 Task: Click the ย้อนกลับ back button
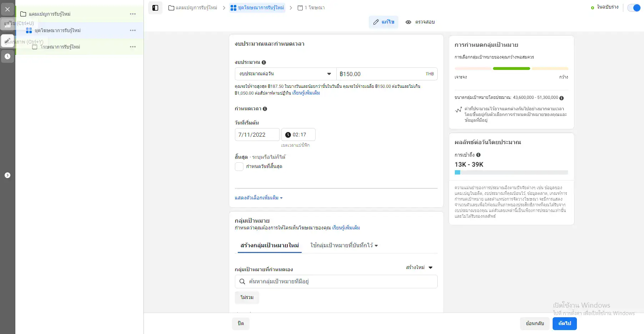(534, 323)
